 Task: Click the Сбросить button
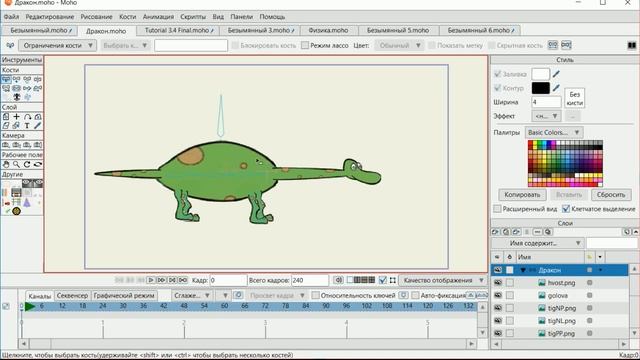(x=611, y=195)
